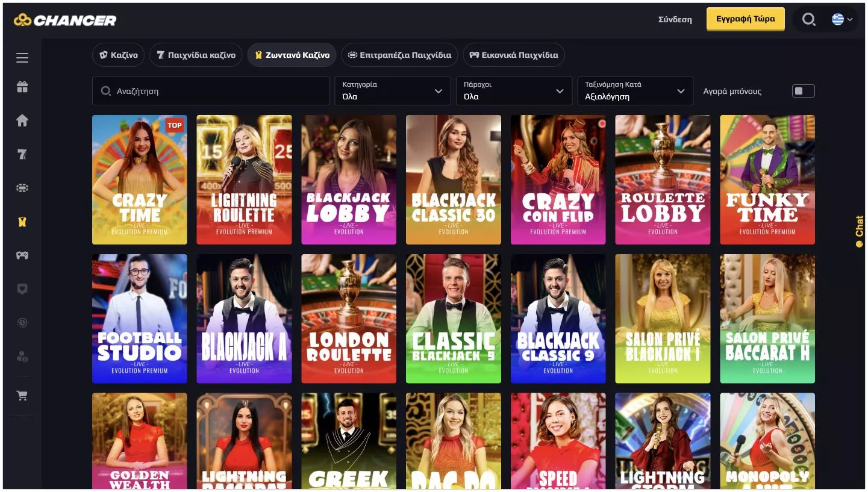Open the Salon Privé Baccarat H game
The image size is (868, 492).
pyautogui.click(x=767, y=319)
